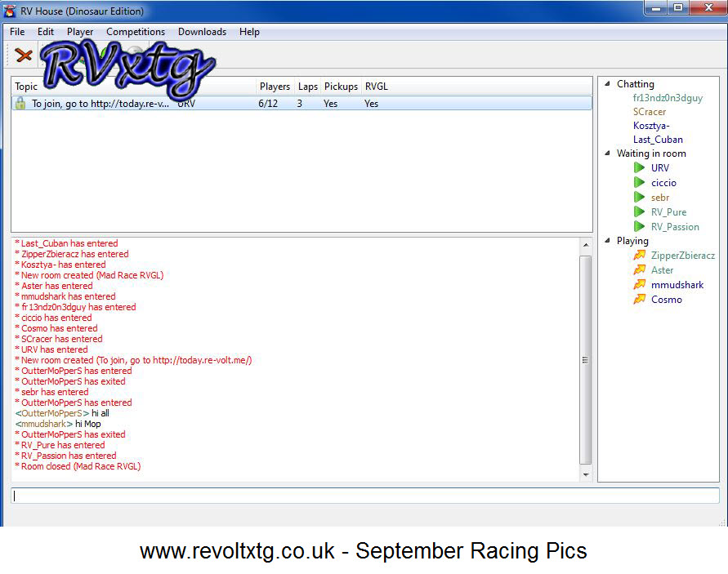Select player Aster in Playing list
Screen dimensions: 728x574
click(662, 270)
